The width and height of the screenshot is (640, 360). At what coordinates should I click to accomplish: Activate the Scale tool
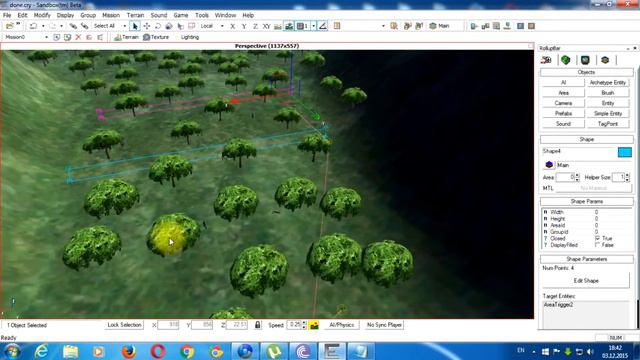point(169,26)
